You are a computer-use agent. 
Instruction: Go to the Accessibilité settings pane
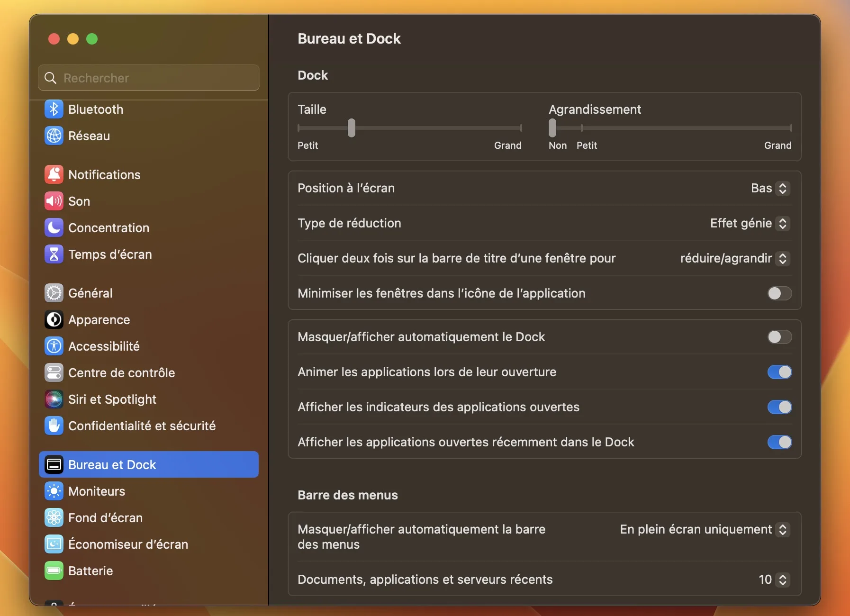[x=104, y=346]
